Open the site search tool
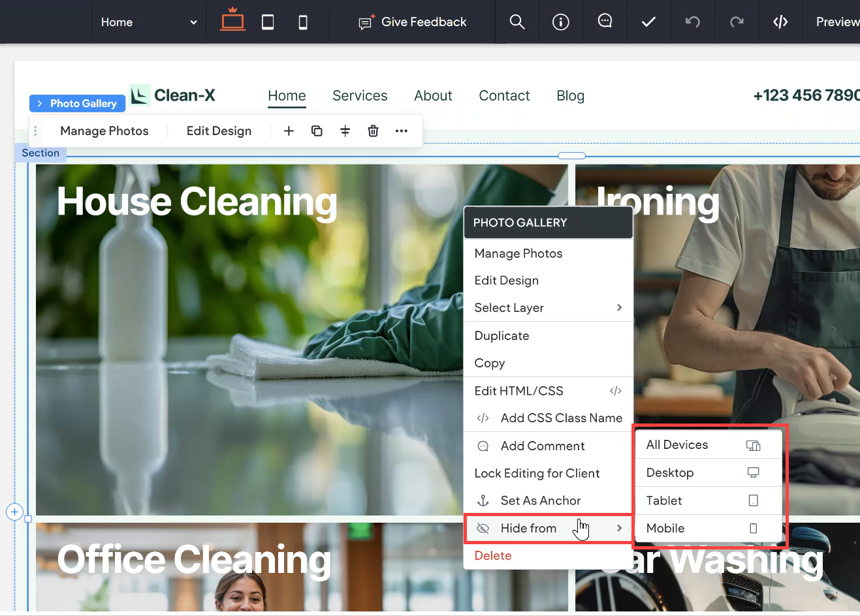860x616 pixels. [x=517, y=22]
